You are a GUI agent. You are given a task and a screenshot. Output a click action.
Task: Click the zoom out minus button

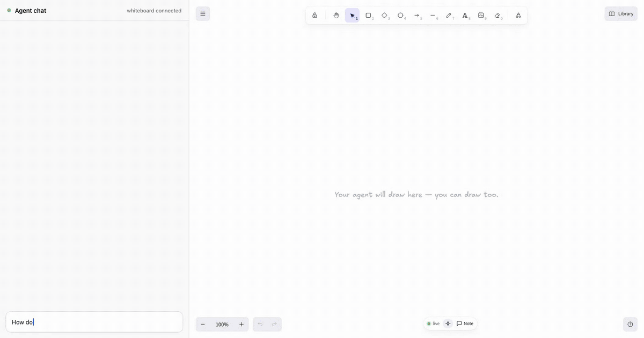pyautogui.click(x=203, y=324)
